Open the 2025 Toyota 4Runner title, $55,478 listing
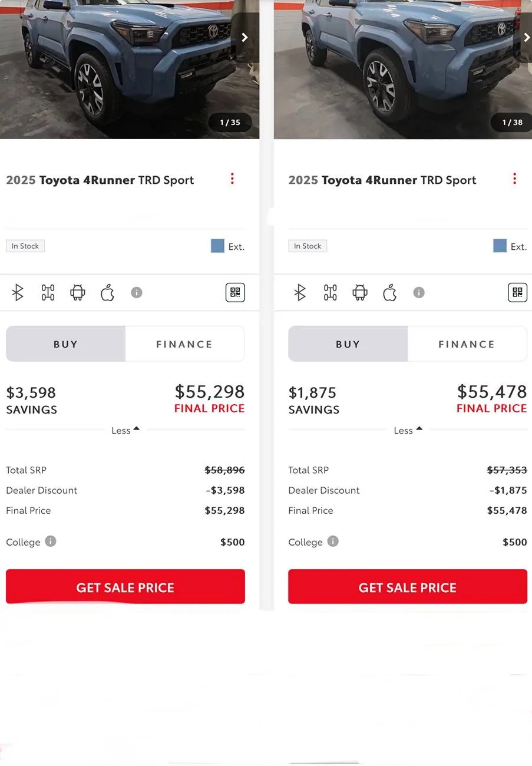Viewport: 532px width, 766px height. [382, 180]
